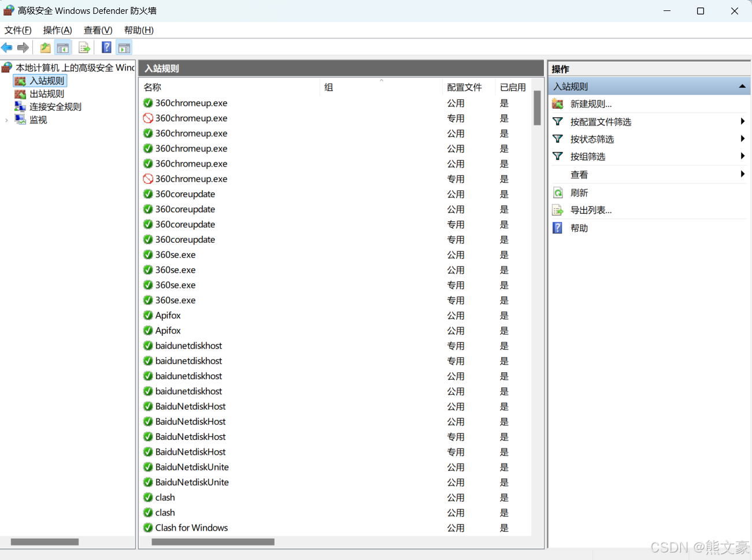The height and width of the screenshot is (560, 752).
Task: Click the 刷新 refresh icon in actions
Action: tap(558, 193)
